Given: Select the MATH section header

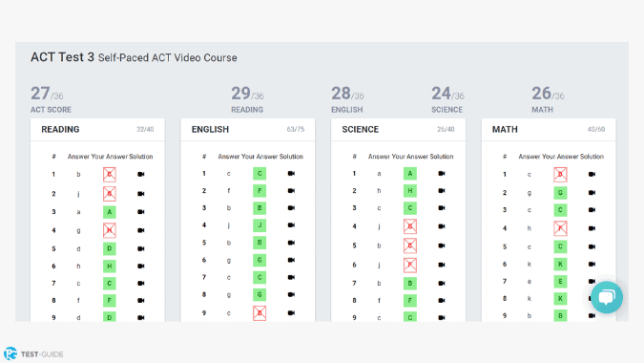Looking at the screenshot, I should pyautogui.click(x=505, y=130).
